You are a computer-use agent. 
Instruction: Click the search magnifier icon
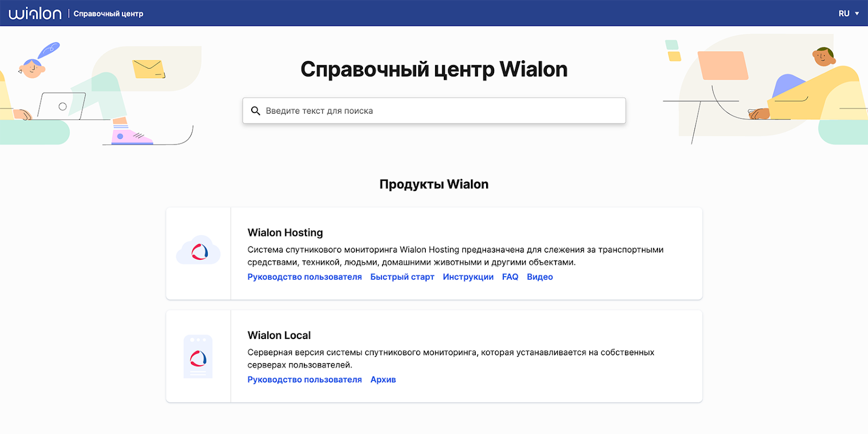[256, 111]
